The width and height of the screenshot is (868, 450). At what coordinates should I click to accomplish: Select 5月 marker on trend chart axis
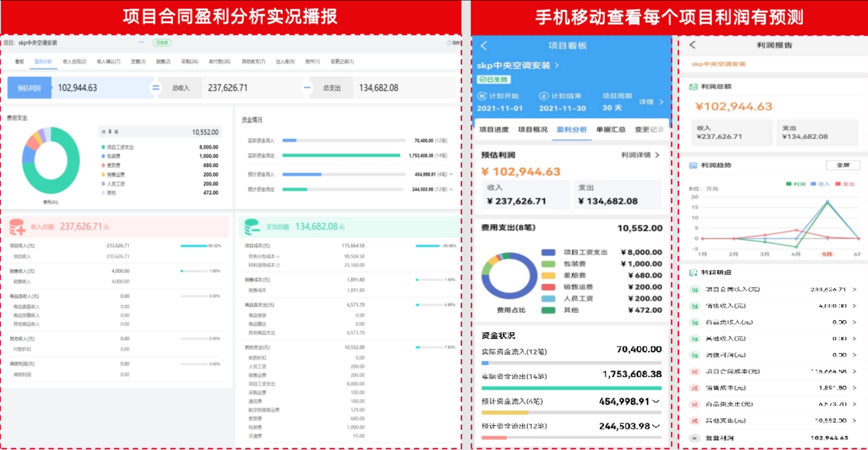pos(827,254)
